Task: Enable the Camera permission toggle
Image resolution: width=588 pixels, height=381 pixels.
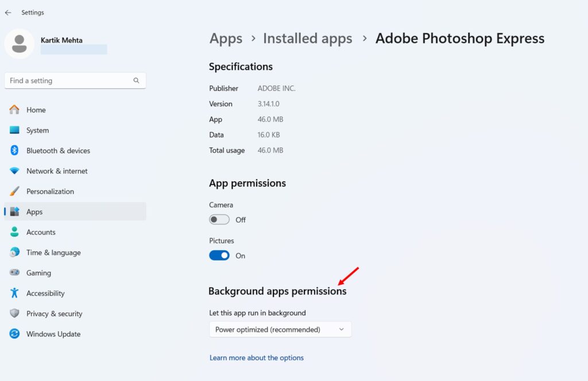Action: [x=219, y=219]
